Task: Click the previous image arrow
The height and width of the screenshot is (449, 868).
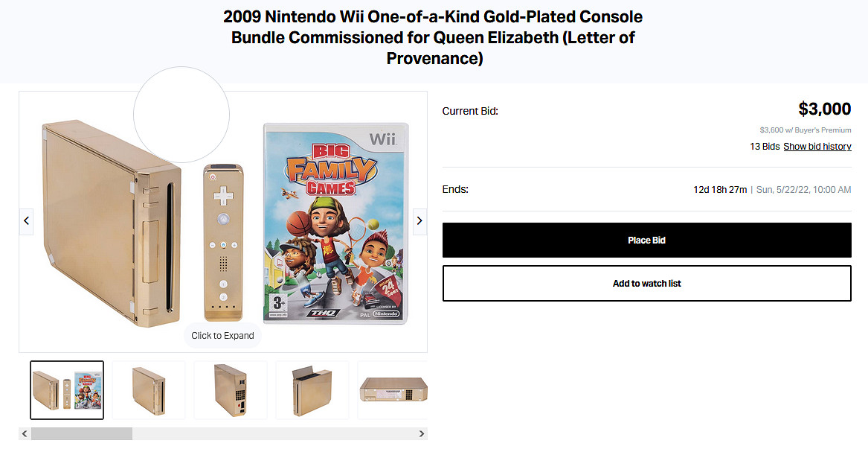Action: point(27,220)
